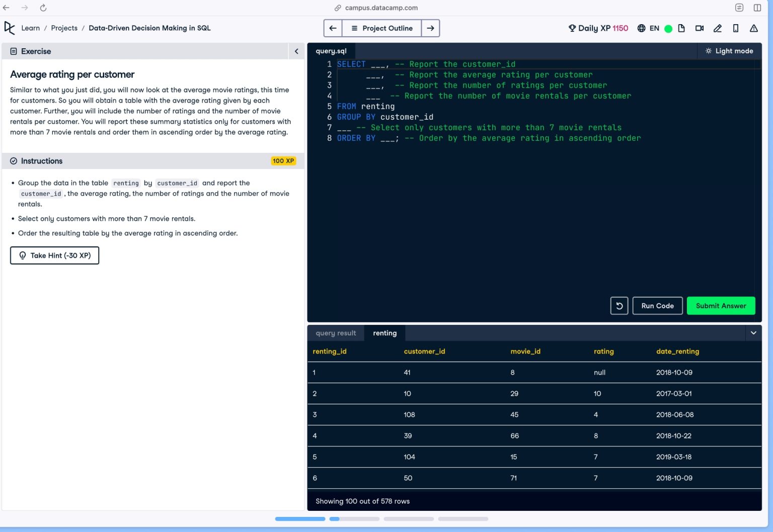Screen dimensions: 773x532
Task: Click the null rating cell
Action: click(x=599, y=373)
